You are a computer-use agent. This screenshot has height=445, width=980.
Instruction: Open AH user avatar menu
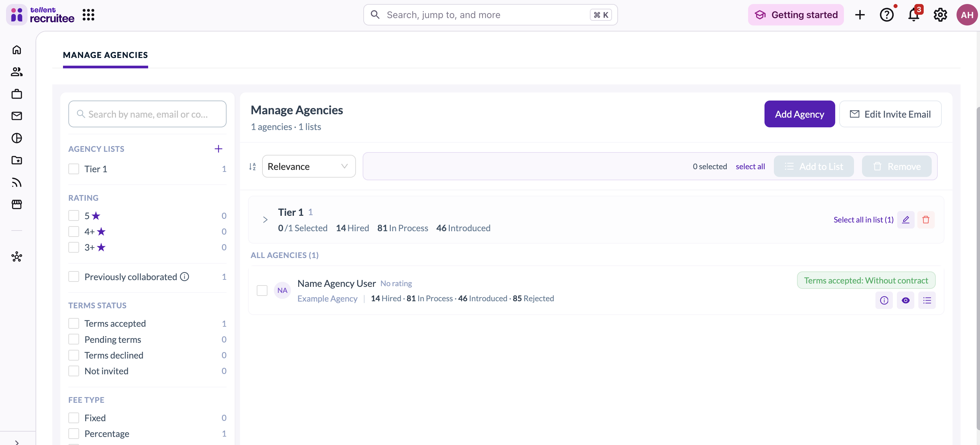coord(967,15)
